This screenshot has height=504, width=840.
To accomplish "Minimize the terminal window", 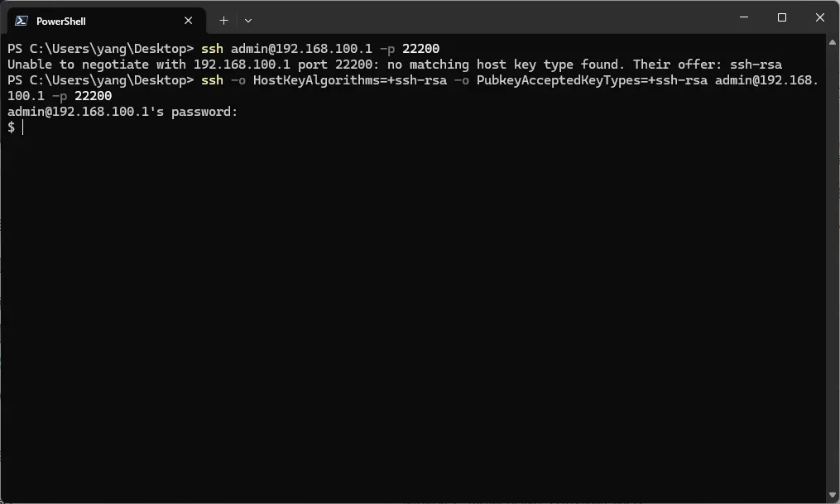I will click(x=744, y=17).
